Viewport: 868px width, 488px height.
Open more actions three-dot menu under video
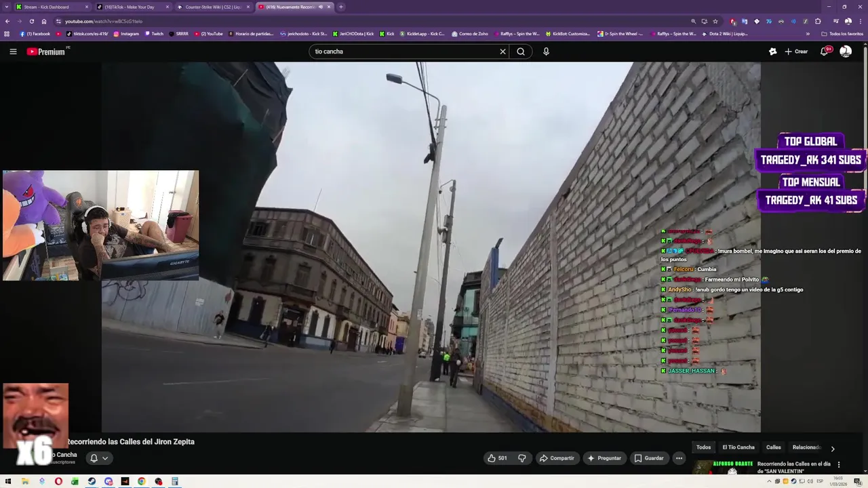(679, 458)
